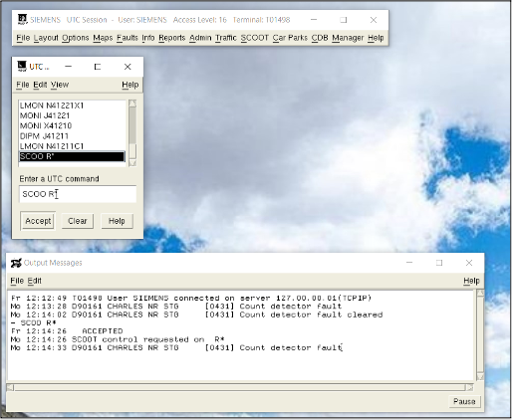Open File menu in Output Messages window
The image size is (512, 420).
17,281
